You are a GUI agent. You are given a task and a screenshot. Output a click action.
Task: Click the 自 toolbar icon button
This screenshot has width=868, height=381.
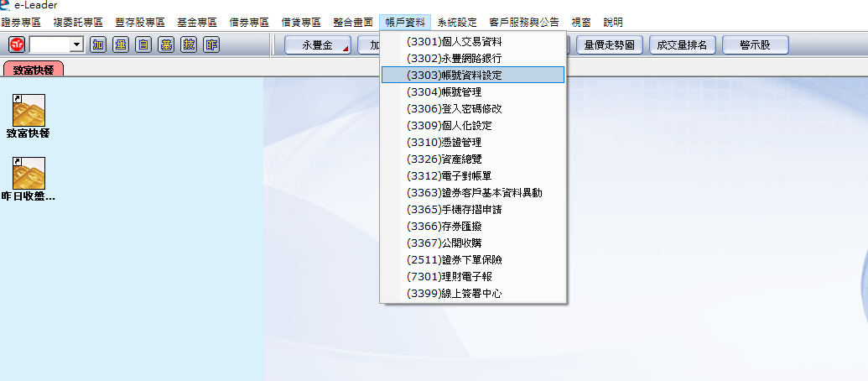(x=143, y=44)
